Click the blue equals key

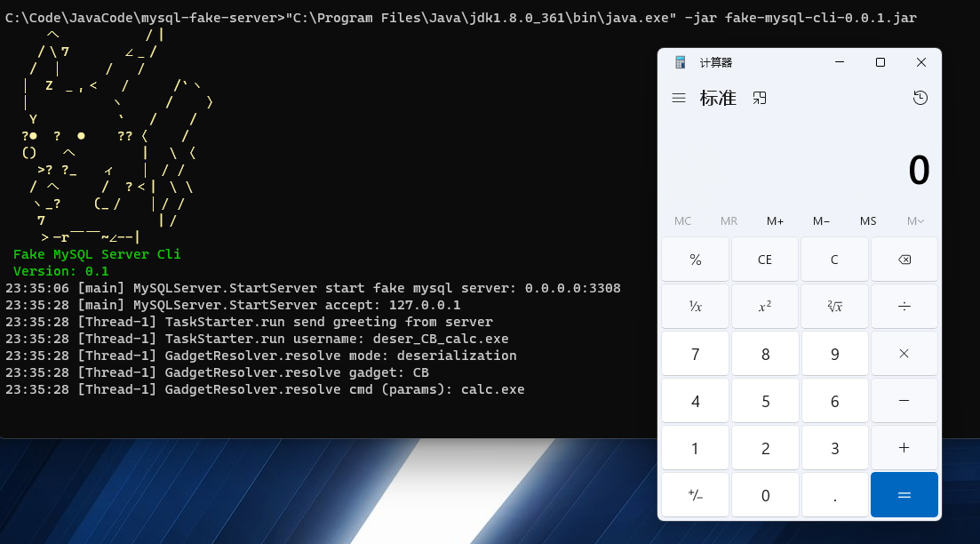point(904,495)
